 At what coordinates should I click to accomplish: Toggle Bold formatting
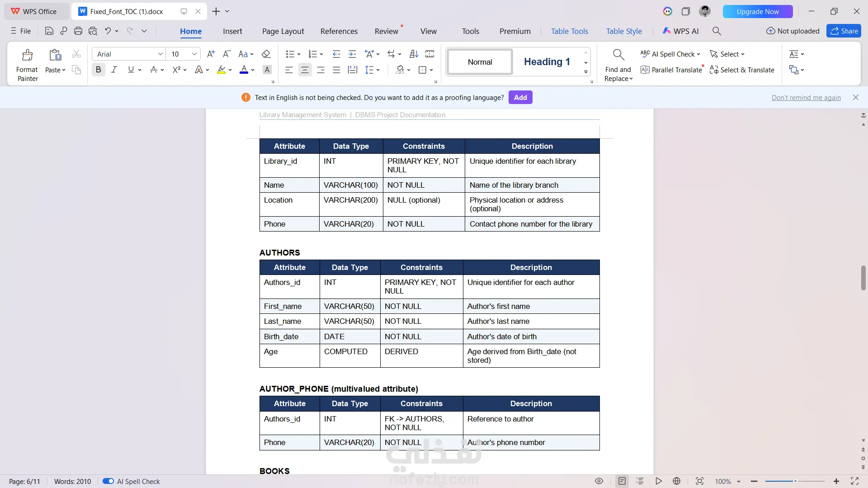click(98, 70)
